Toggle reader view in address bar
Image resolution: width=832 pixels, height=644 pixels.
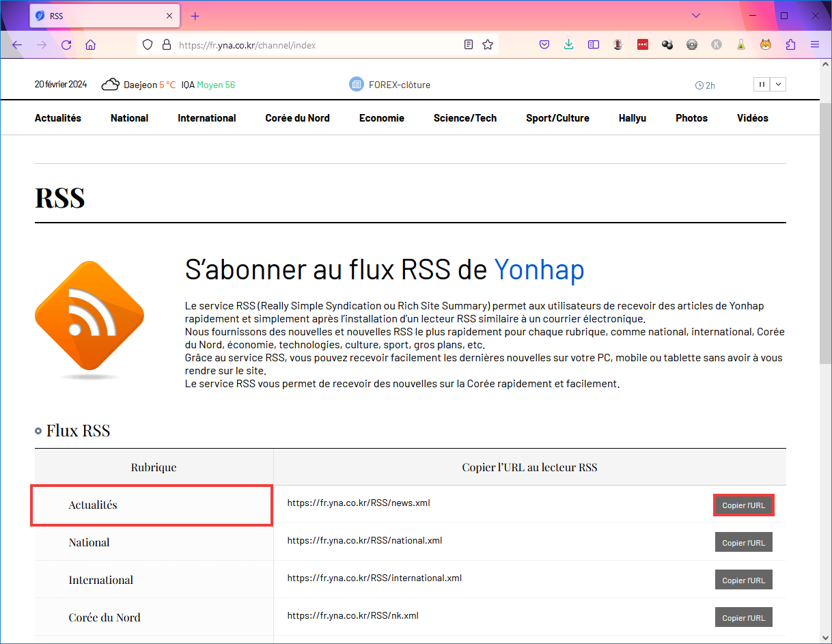click(x=469, y=45)
